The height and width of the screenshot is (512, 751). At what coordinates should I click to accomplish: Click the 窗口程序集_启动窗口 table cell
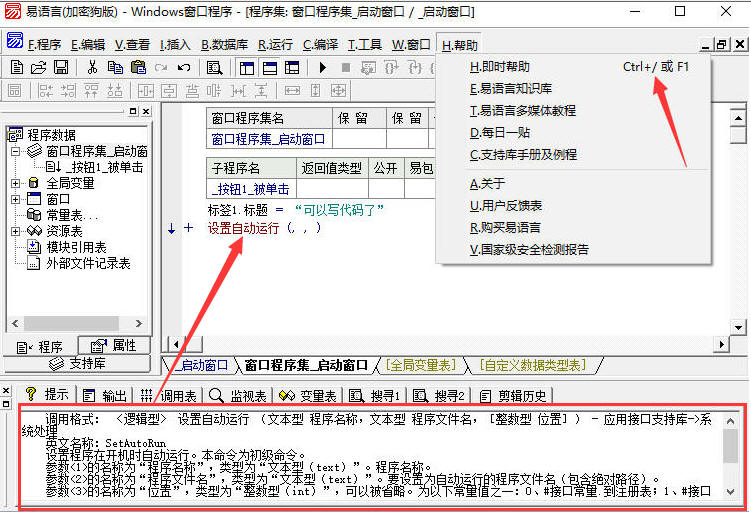pyautogui.click(x=269, y=139)
